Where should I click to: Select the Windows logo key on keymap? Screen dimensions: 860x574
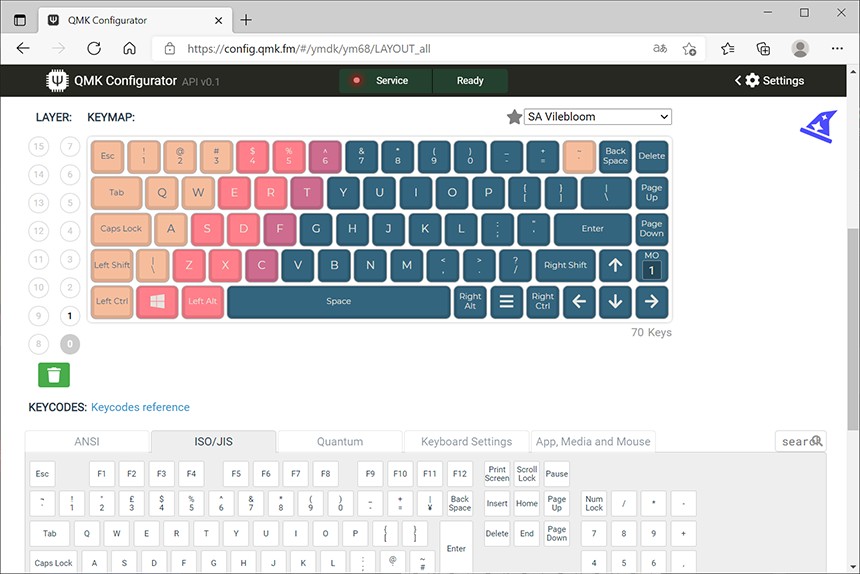click(157, 301)
